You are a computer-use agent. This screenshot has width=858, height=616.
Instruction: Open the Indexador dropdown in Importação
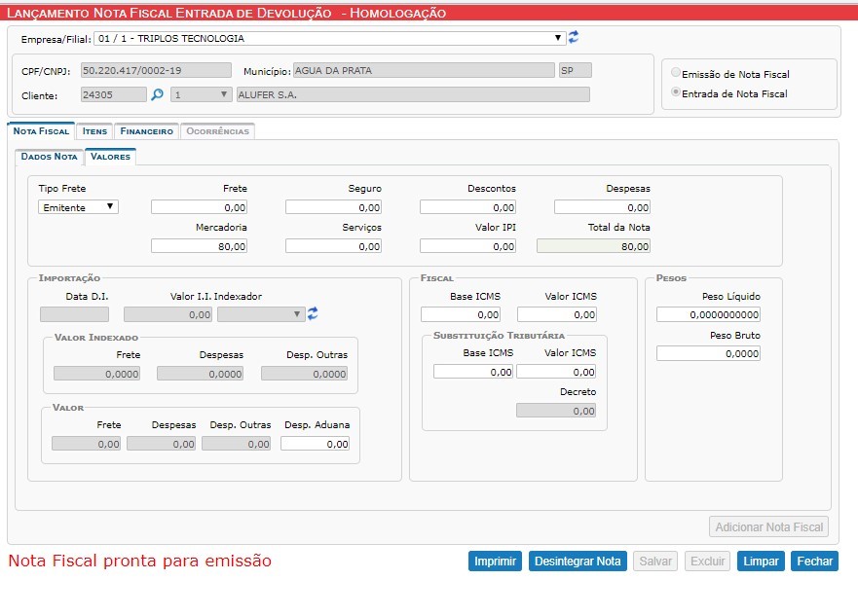[261, 314]
